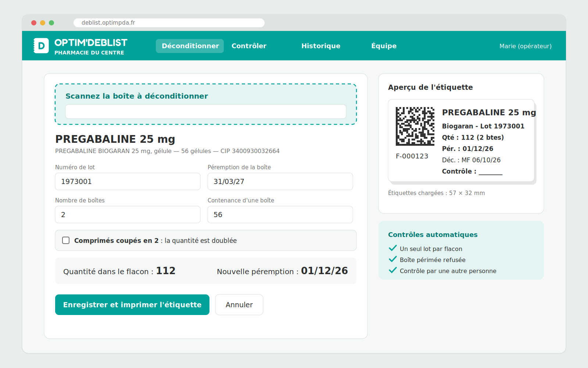
Task: Click the PHARMACIE DU CENTRE subtitle
Action: pos(89,53)
